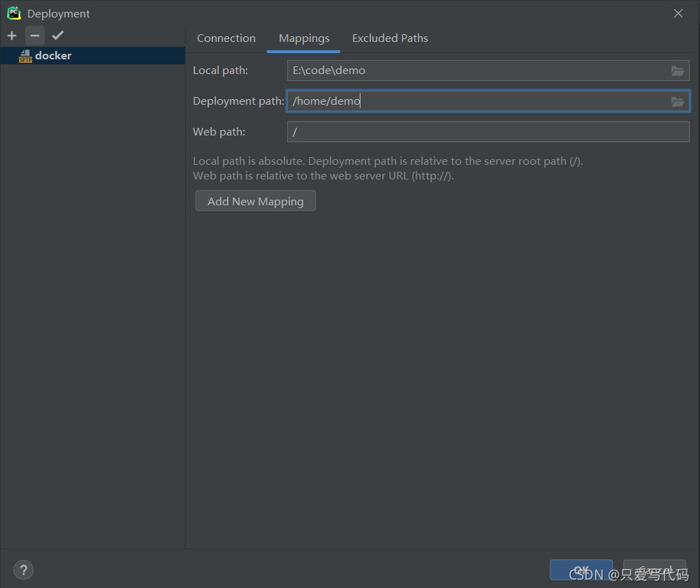Viewport: 700px width, 588px height.
Task: Select the docker SFTP server entry
Action: click(x=93, y=56)
